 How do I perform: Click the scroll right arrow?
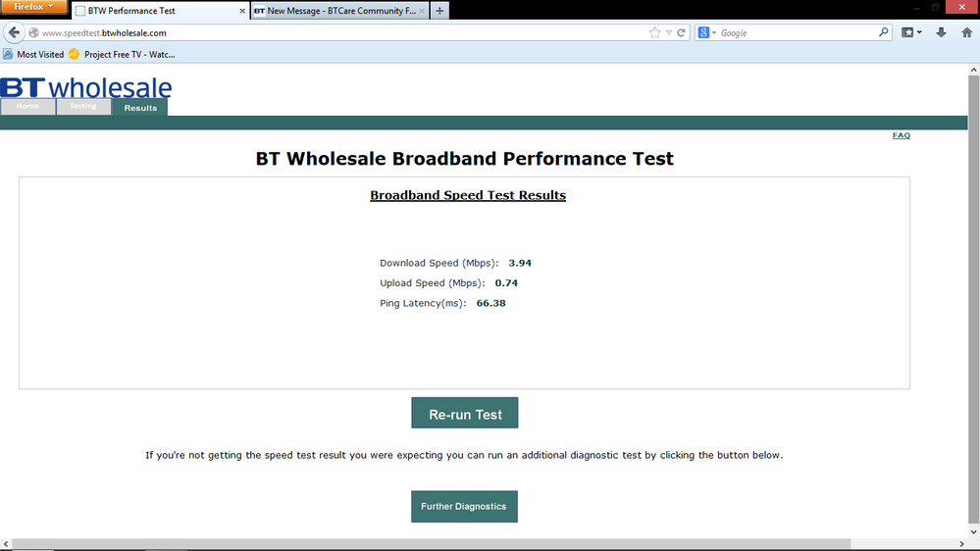click(962, 544)
